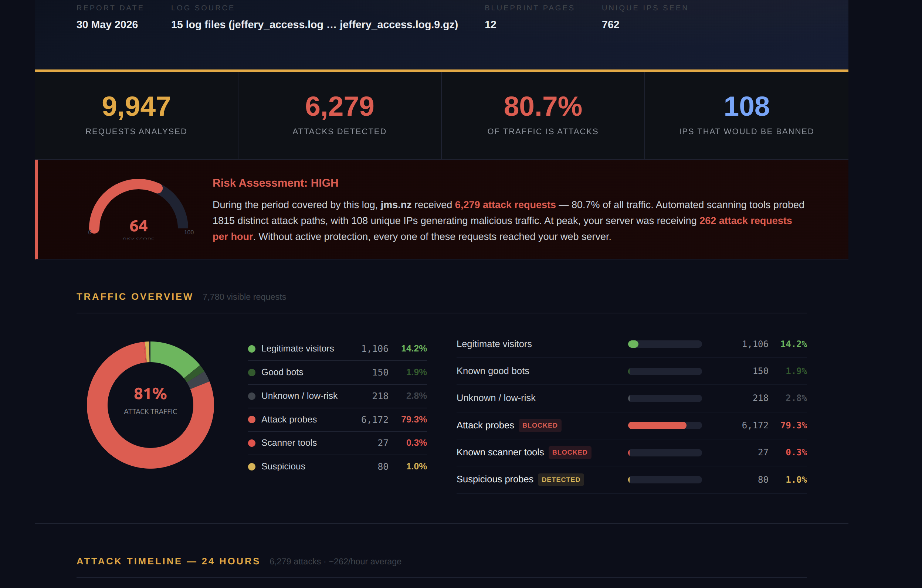The width and height of the screenshot is (922, 588).
Task: Click the BLOCKED badge next to Known scanner tools
Action: (570, 452)
